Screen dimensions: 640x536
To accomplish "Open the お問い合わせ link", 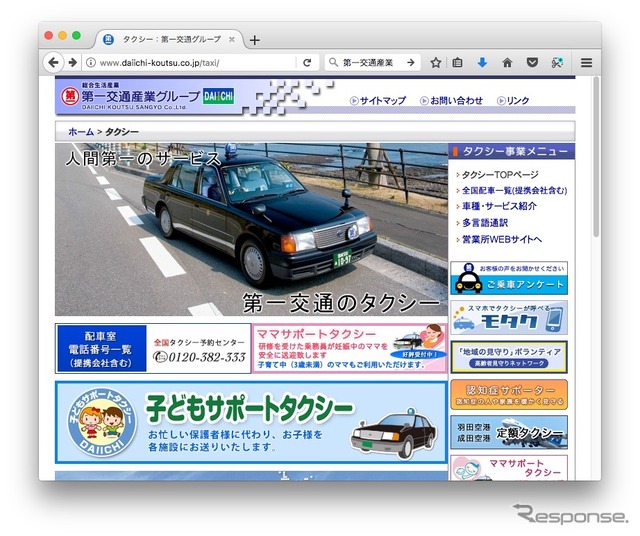I will tap(451, 100).
